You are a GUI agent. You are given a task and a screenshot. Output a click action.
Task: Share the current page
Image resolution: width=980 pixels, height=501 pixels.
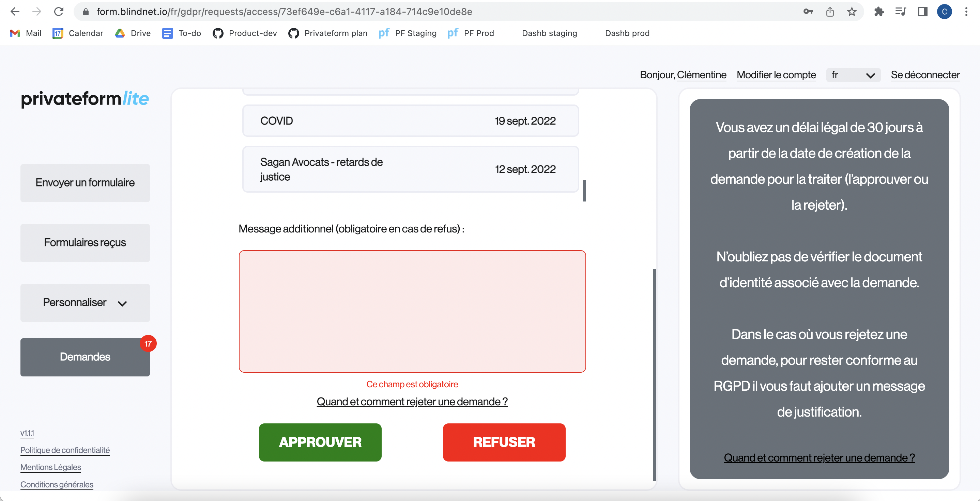coord(830,12)
